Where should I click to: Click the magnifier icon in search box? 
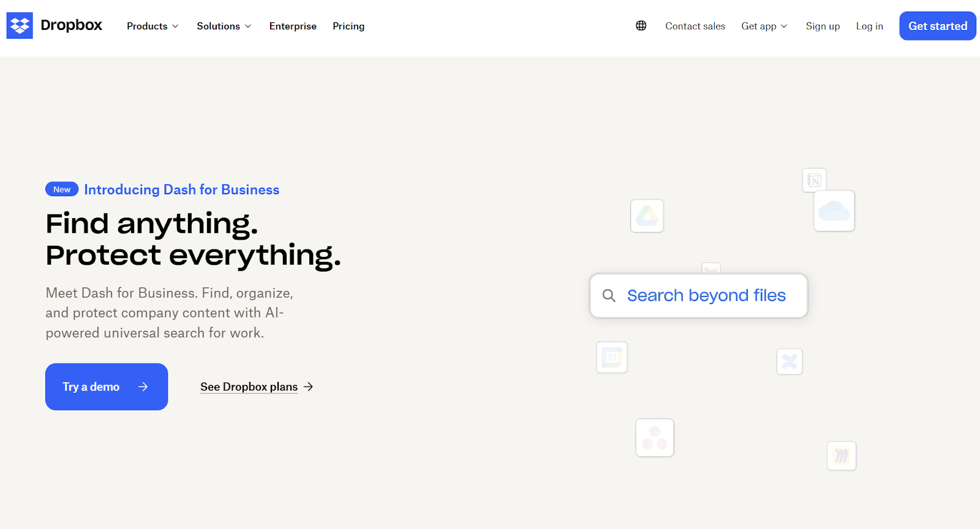[x=609, y=295]
